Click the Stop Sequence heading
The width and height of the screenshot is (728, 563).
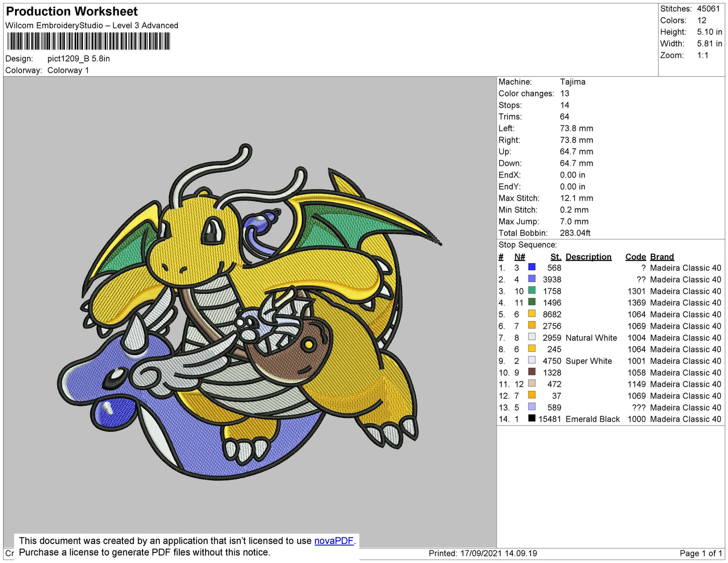click(527, 244)
